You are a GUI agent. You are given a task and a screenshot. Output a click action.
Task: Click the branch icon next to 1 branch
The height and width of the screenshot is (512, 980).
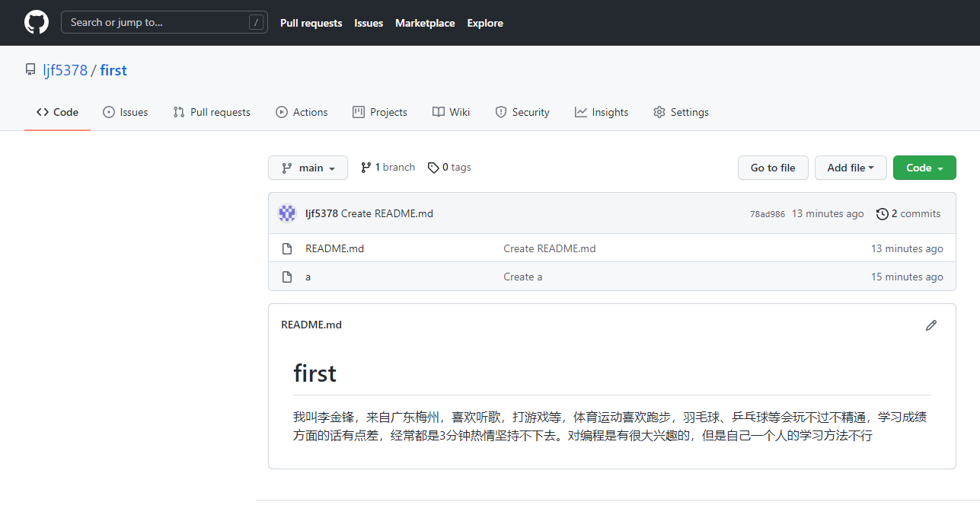pyautogui.click(x=366, y=168)
